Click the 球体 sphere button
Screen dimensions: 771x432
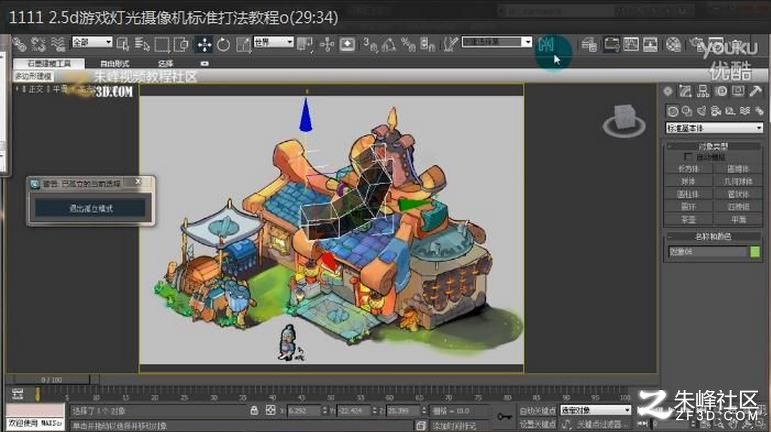688,182
